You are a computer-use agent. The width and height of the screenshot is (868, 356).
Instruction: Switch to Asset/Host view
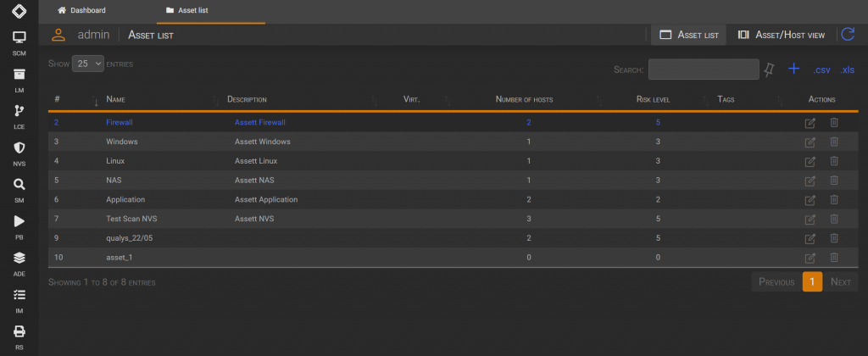(x=781, y=35)
